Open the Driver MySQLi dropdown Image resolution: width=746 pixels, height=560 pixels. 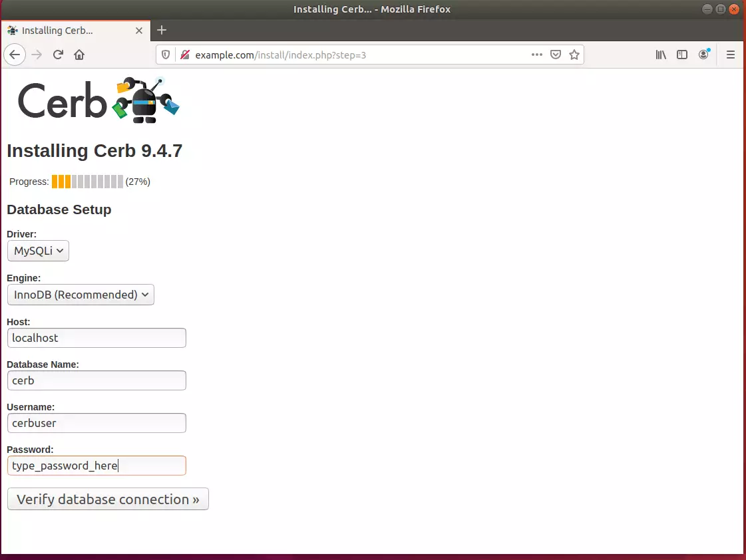tap(38, 251)
